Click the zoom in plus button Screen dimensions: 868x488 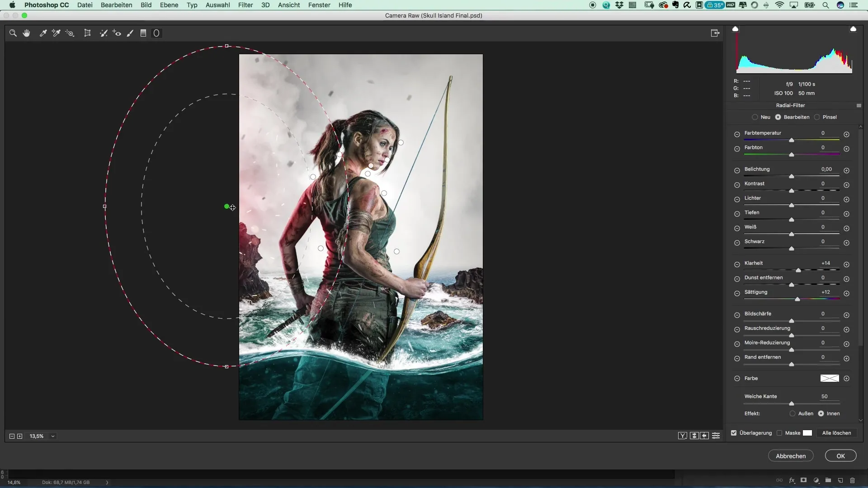(19, 436)
